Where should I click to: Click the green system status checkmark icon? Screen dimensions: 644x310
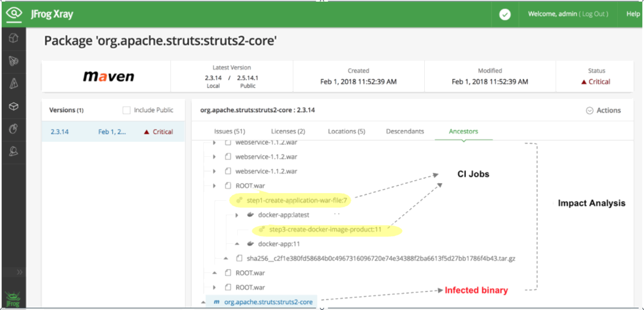point(505,14)
